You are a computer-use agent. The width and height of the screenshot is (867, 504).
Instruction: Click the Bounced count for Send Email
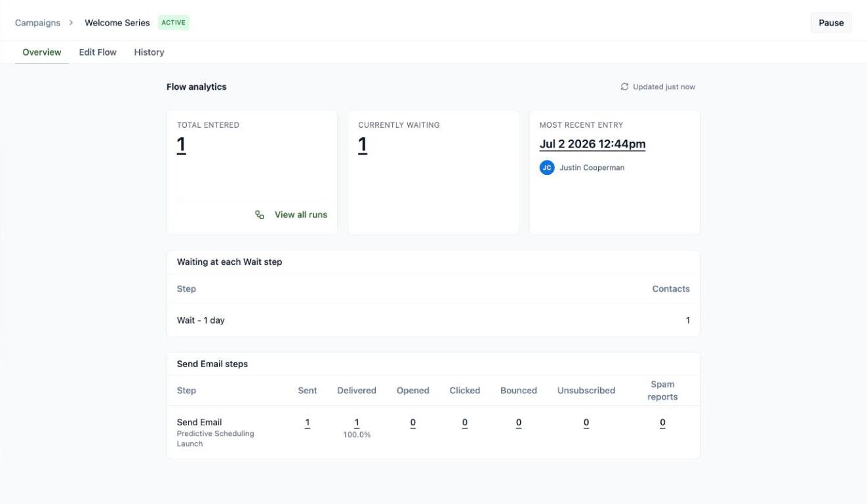tap(519, 423)
